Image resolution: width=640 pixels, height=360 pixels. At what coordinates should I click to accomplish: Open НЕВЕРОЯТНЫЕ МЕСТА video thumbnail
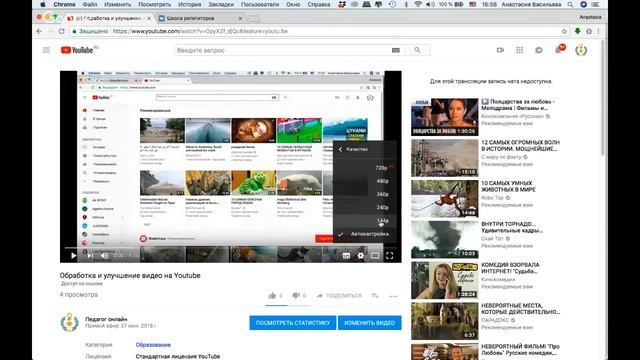(x=444, y=321)
